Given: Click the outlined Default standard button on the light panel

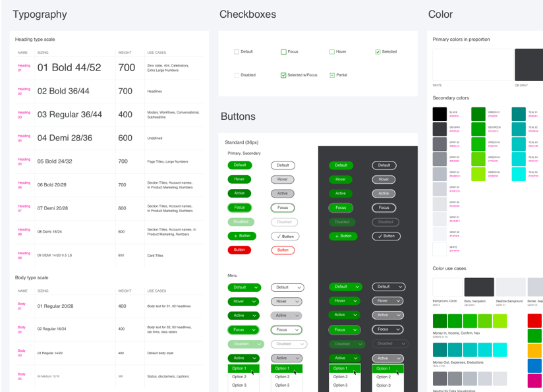Looking at the screenshot, I should click(x=283, y=165).
